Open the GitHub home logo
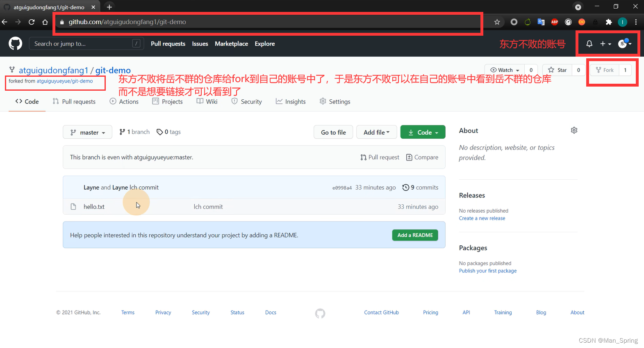Image resolution: width=644 pixels, height=348 pixels. click(x=16, y=43)
